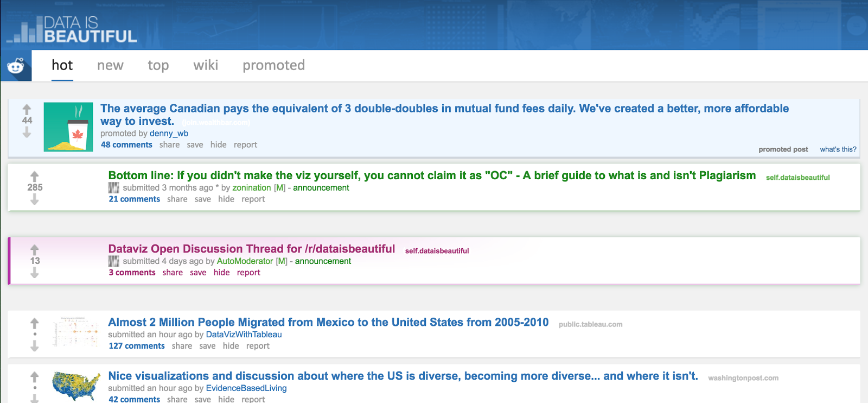This screenshot has width=868, height=403.
Task: Open the Data Is Beautiful header logo
Action: click(x=72, y=29)
